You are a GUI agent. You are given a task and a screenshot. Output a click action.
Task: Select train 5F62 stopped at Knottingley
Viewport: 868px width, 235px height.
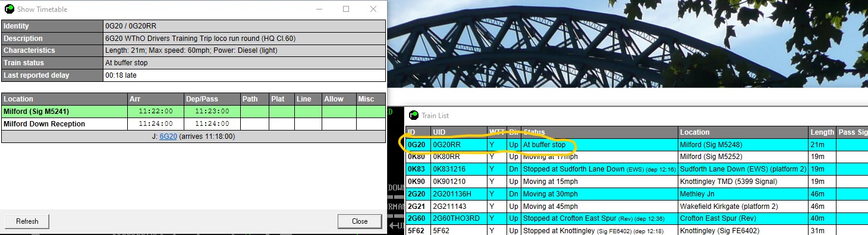click(x=637, y=230)
